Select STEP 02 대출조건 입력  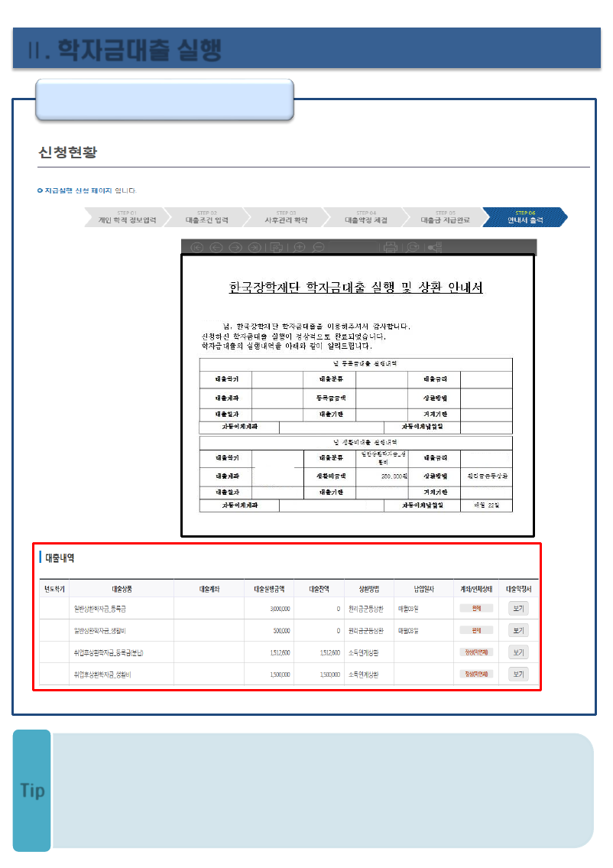(x=207, y=217)
